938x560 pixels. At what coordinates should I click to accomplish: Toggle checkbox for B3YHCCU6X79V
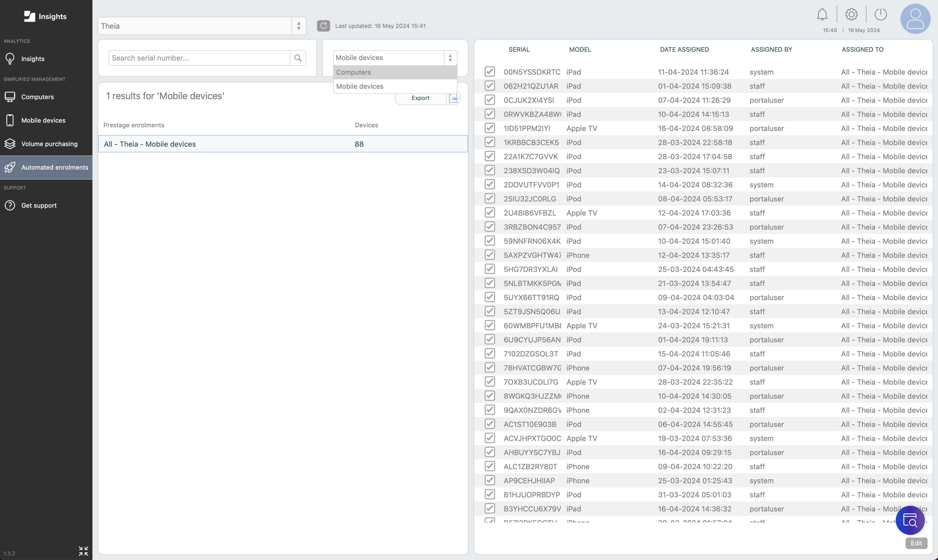(x=490, y=508)
